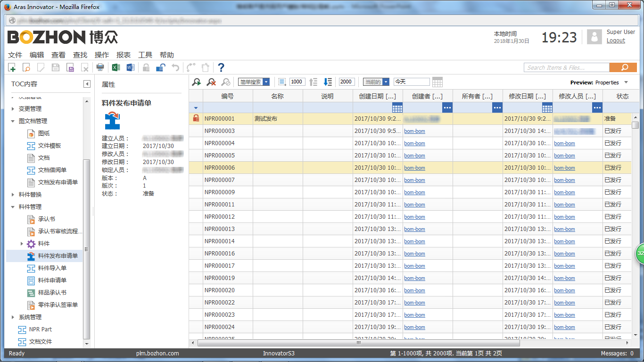Image resolution: width=644 pixels, height=362 pixels.
Task: Click the page size field showing 1000
Action: (x=297, y=82)
